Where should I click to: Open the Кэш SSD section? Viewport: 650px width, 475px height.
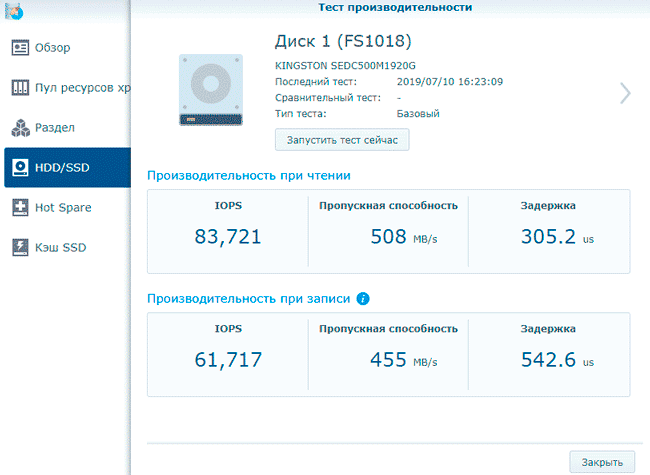[67, 247]
